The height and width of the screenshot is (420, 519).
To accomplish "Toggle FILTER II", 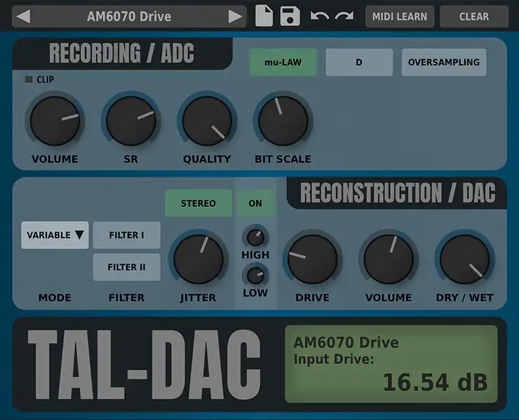I will [126, 267].
